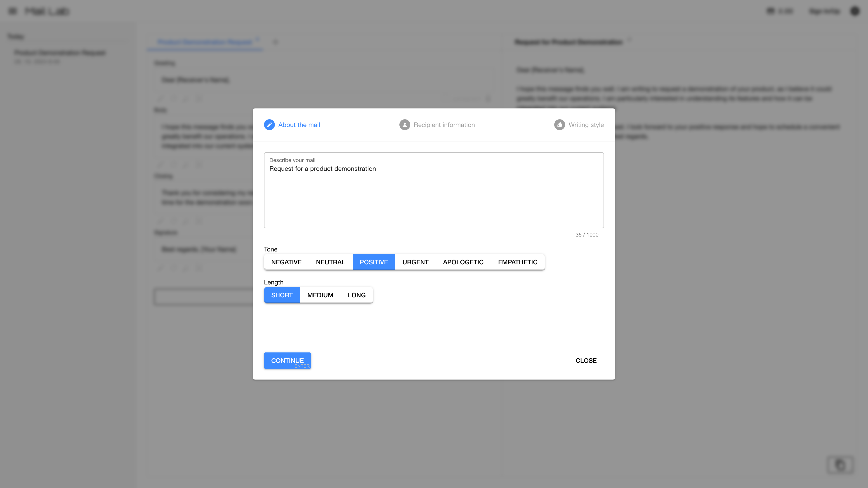Set mail length to Medium
The width and height of the screenshot is (868, 488).
pyautogui.click(x=320, y=295)
